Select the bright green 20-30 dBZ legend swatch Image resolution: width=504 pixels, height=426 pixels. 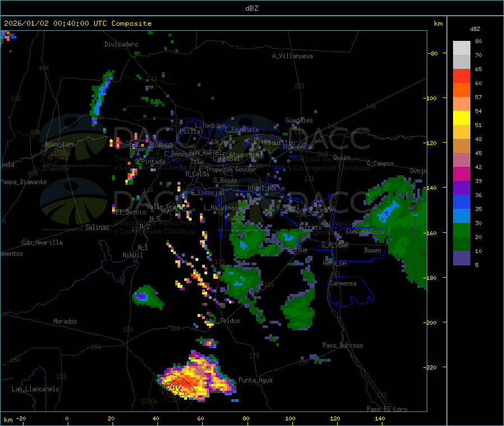pyautogui.click(x=461, y=230)
